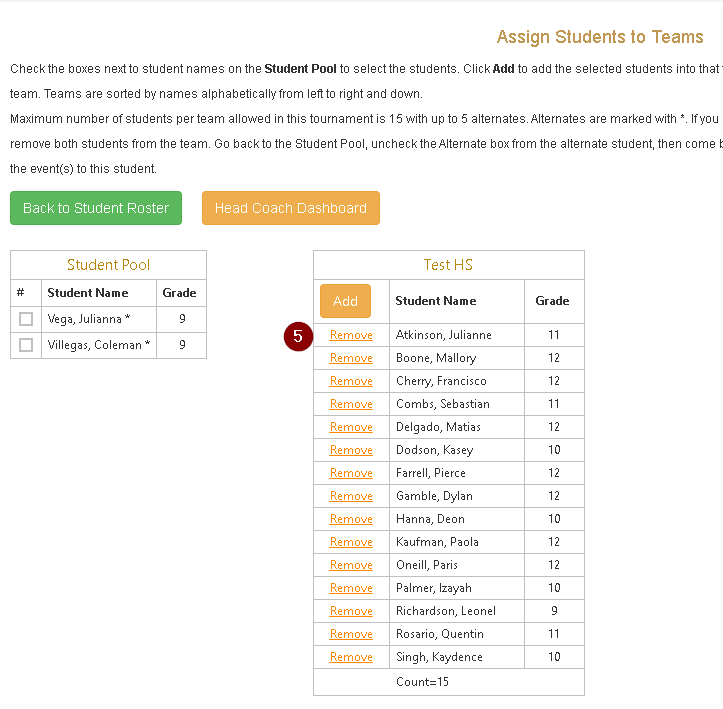Select Villegas, Coleman checkbox
This screenshot has height=709, width=723.
point(26,345)
